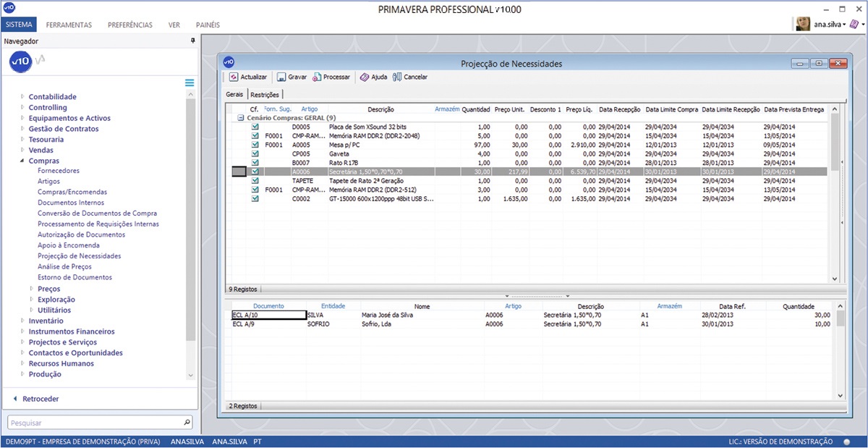
Task: Toggle Cf. checkbox for Memória RAM DDR2-512
Action: click(x=255, y=190)
